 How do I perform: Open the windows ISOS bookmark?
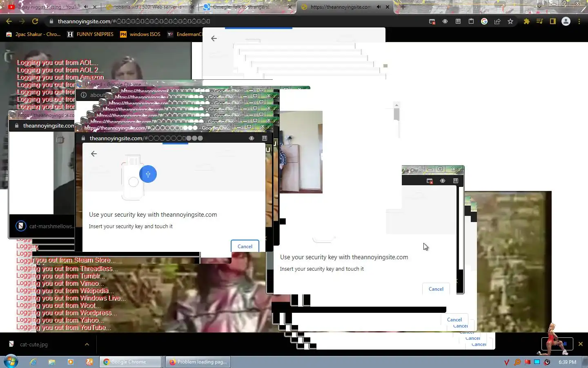coord(140,34)
